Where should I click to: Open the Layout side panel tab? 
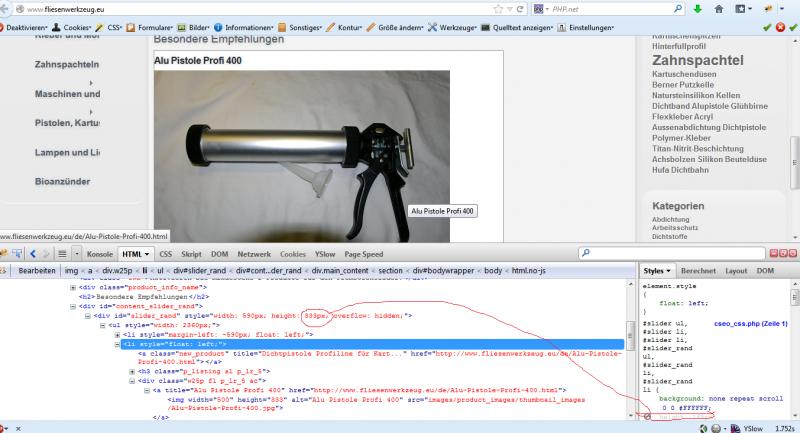[x=735, y=270]
